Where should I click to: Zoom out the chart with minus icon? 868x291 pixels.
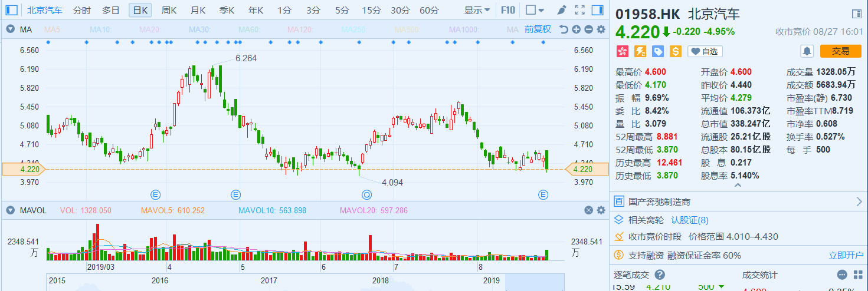[589, 29]
